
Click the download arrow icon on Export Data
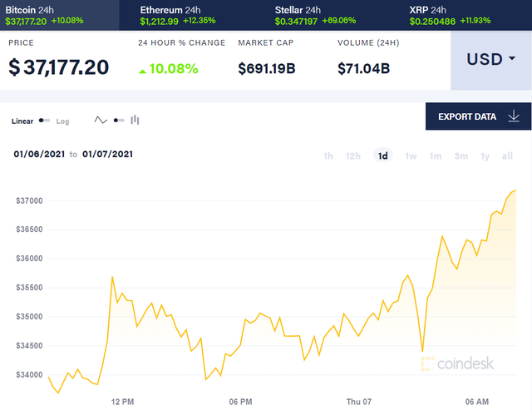514,116
